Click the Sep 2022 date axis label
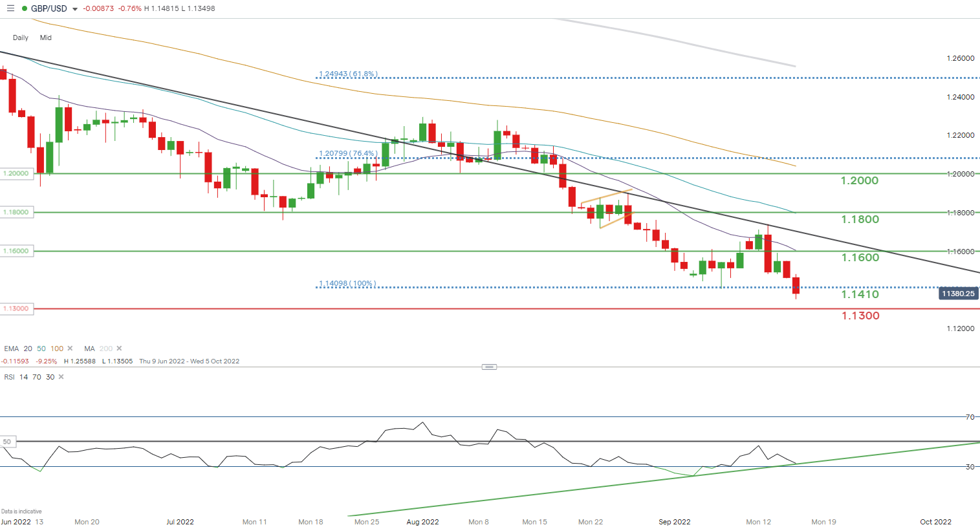This screenshot has height=527, width=980. pyautogui.click(x=675, y=522)
